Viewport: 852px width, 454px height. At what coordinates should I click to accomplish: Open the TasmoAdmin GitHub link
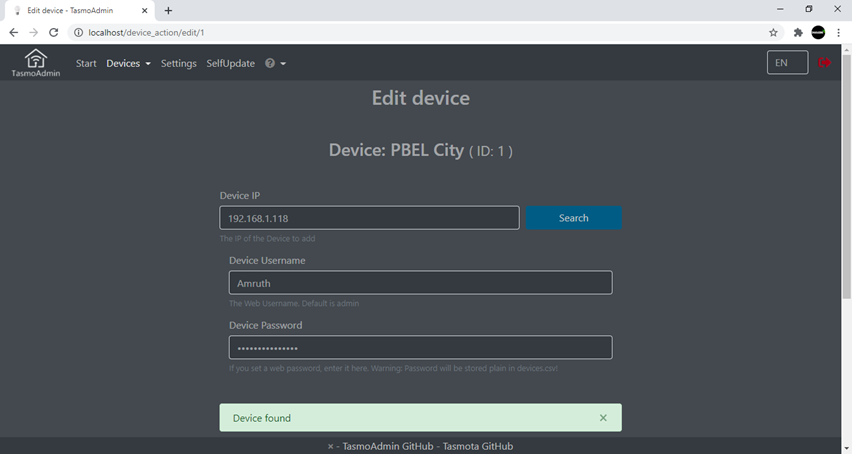click(388, 446)
